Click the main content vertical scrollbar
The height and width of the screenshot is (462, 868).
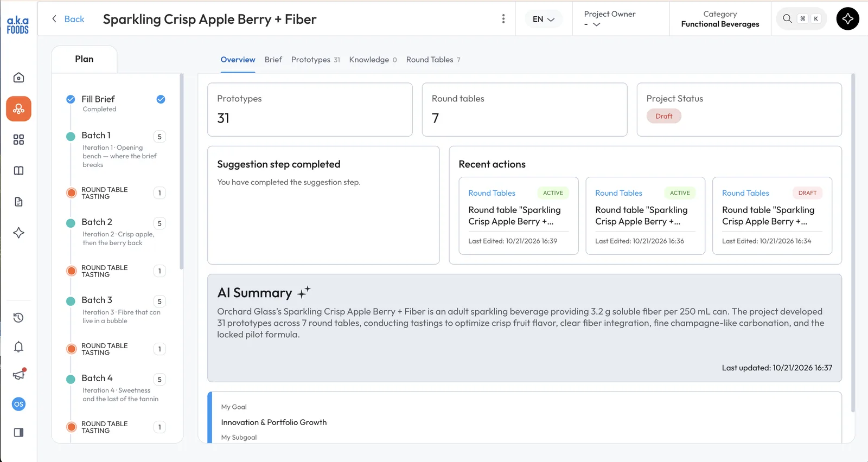(x=853, y=243)
